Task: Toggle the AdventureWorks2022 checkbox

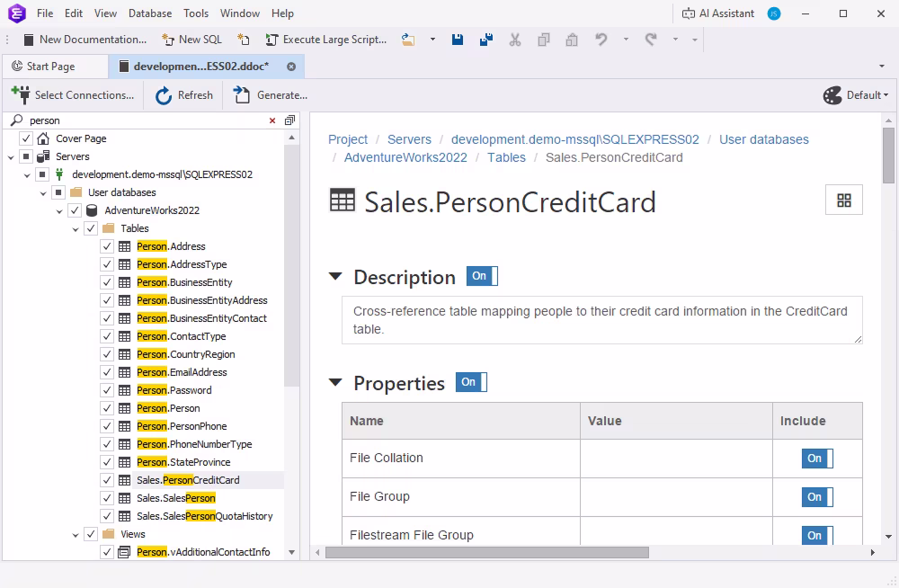Action: point(75,210)
